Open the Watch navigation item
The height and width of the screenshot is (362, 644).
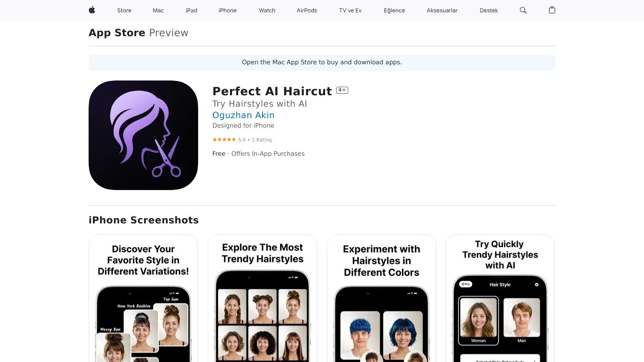coord(267,10)
